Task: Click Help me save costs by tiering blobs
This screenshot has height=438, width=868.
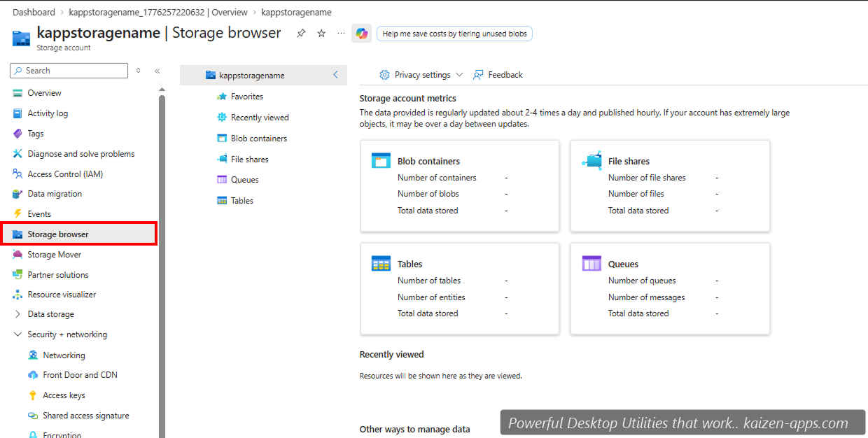Action: [x=454, y=33]
